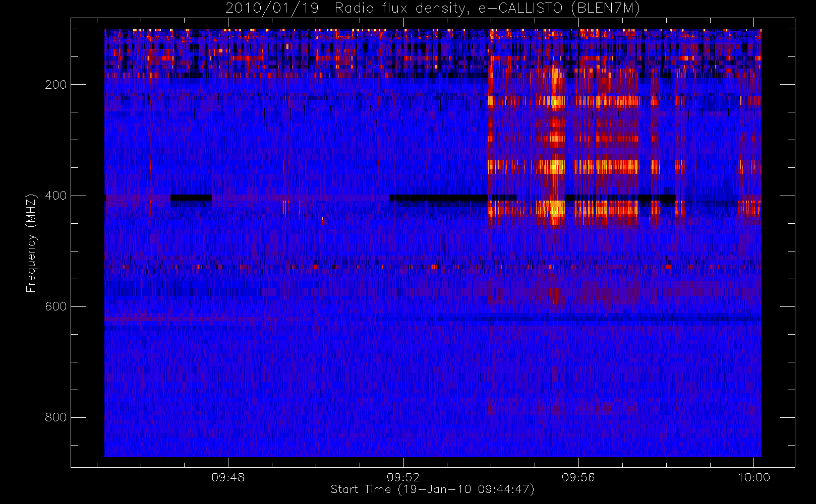Click the 600 frequency tick label

click(56, 306)
